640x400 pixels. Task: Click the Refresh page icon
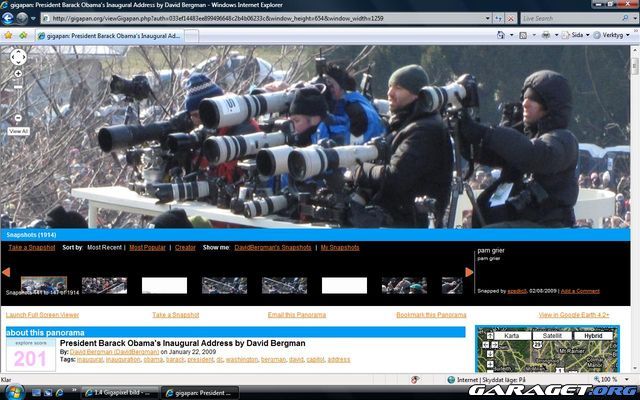coord(497,18)
